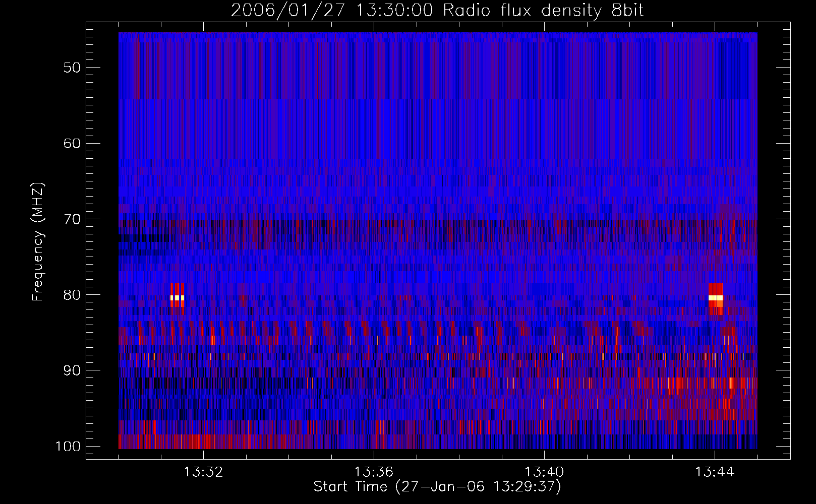Click the frequency axis value 100

(68, 447)
